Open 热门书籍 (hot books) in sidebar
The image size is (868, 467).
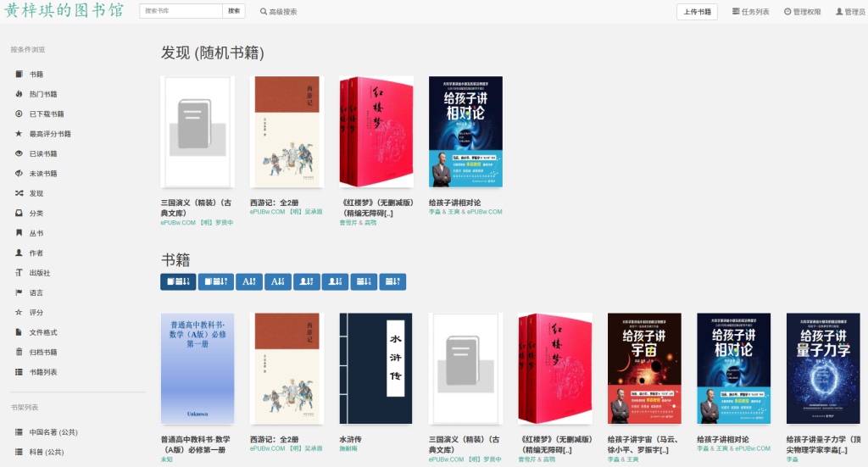coord(43,94)
